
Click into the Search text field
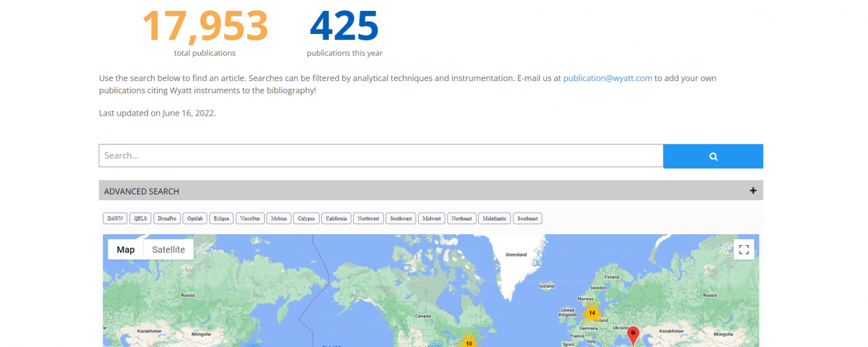point(380,155)
